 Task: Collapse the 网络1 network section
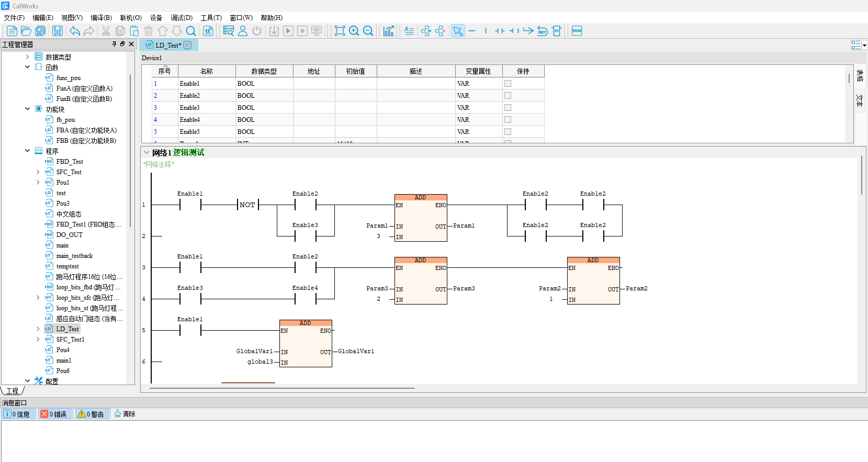pos(146,153)
